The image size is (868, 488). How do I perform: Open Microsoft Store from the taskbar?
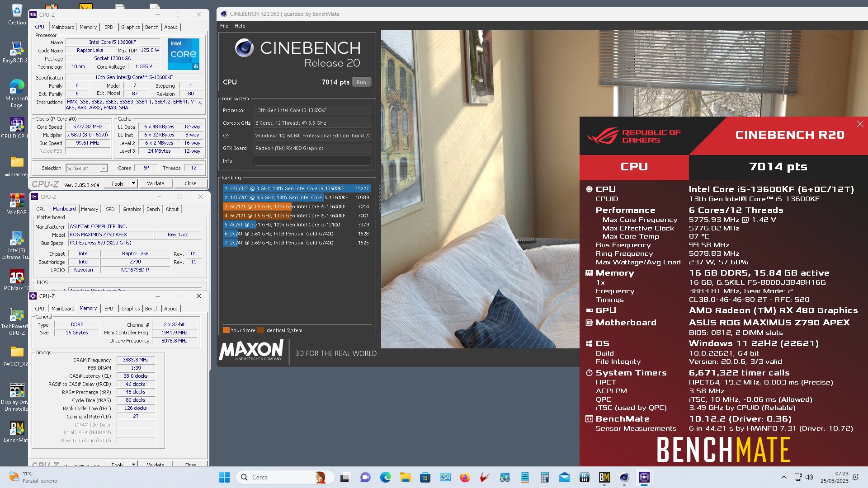(425, 477)
